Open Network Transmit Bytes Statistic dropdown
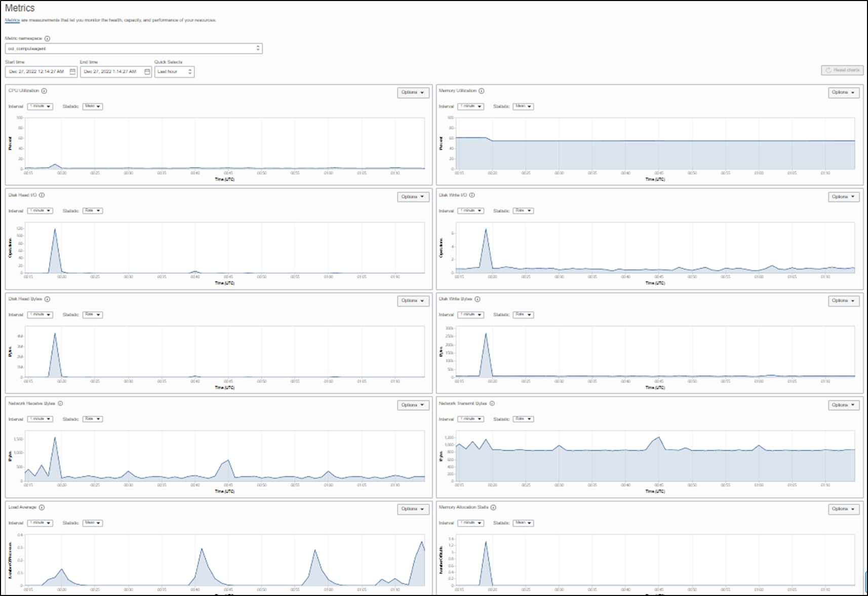 (x=523, y=419)
